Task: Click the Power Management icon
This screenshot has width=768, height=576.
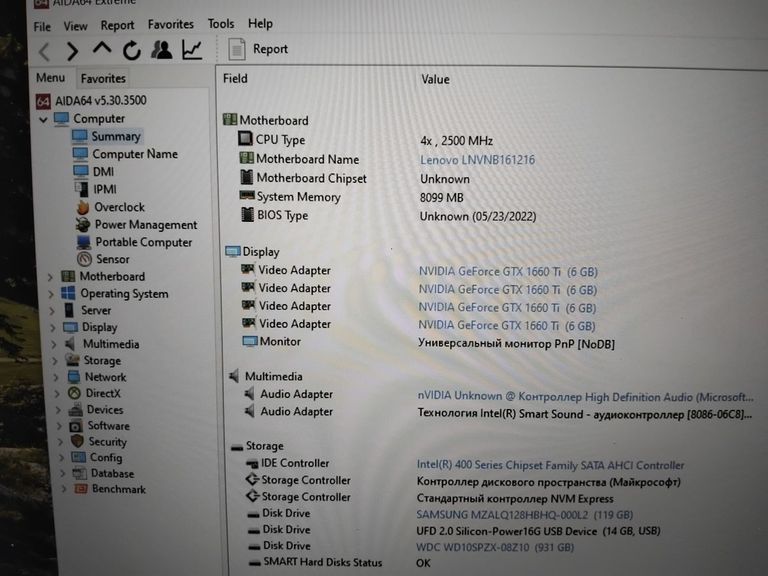Action: tap(83, 224)
